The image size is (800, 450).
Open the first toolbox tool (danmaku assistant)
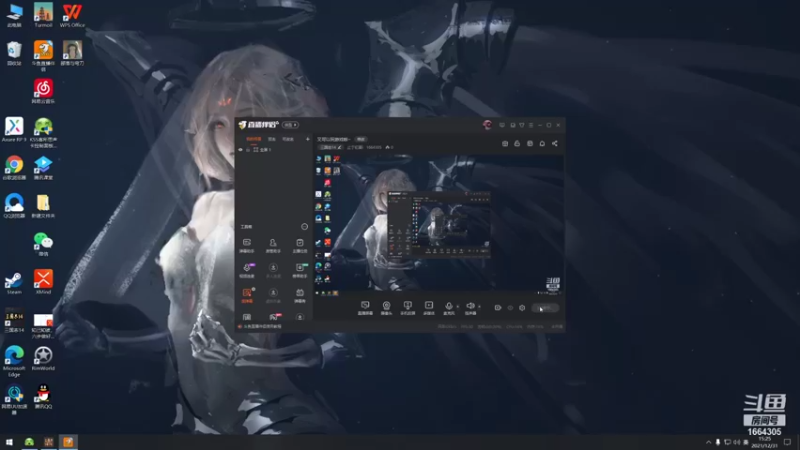247,245
